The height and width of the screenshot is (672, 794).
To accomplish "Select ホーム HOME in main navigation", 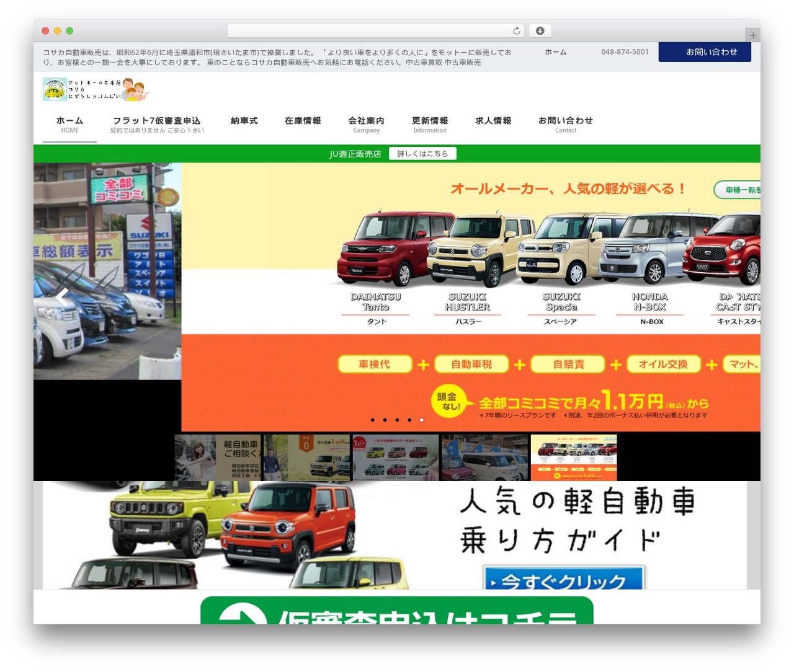I will coord(69,125).
